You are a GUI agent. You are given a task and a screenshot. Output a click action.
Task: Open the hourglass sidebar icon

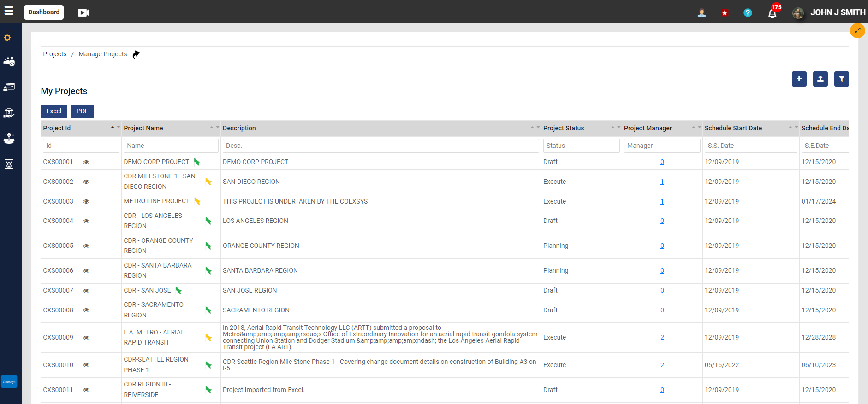tap(9, 164)
